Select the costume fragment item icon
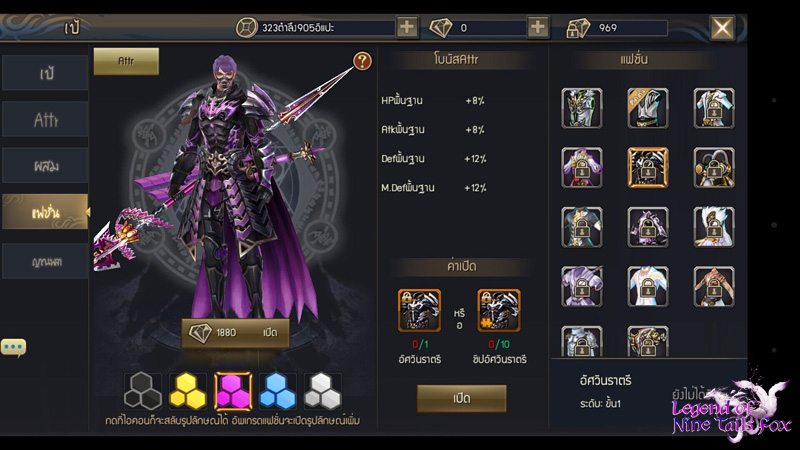 click(x=499, y=311)
